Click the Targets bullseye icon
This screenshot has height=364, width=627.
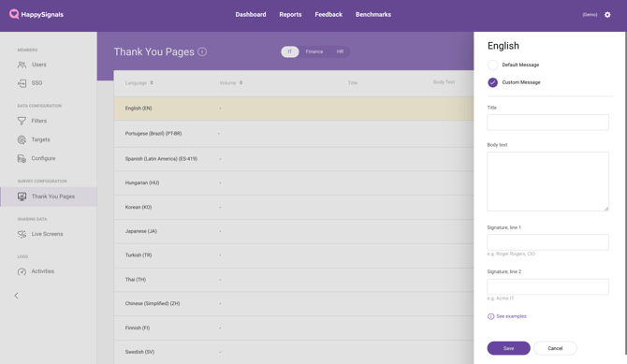click(22, 139)
